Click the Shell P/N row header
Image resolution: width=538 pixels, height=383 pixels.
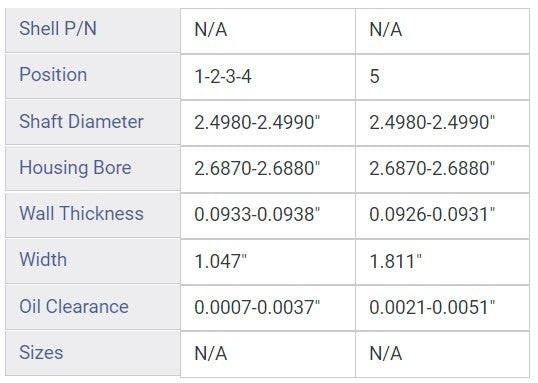pyautogui.click(x=93, y=30)
